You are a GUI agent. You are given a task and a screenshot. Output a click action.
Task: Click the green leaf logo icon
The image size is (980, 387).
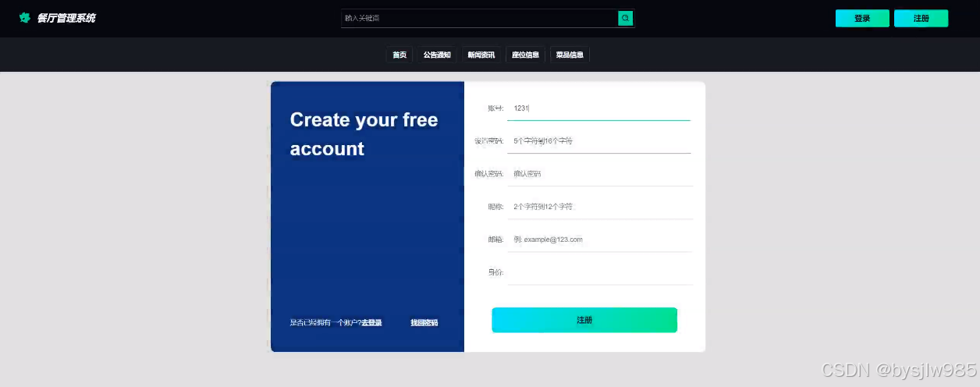(x=25, y=18)
